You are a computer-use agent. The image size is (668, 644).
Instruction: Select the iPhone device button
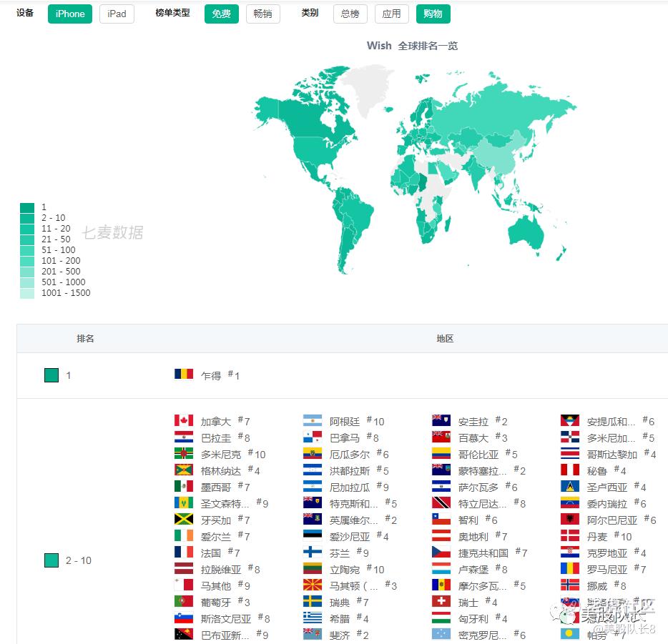tap(70, 14)
